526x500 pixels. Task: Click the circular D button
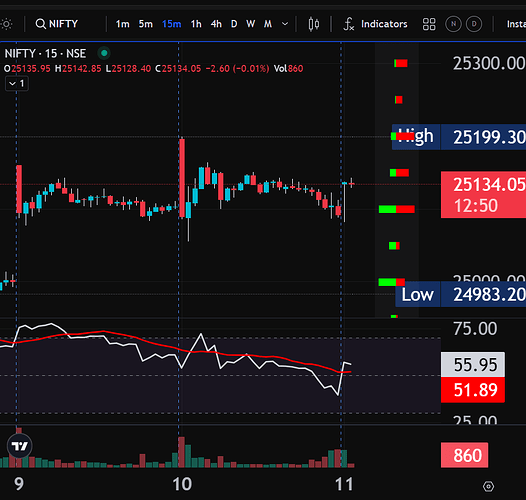[x=474, y=24]
